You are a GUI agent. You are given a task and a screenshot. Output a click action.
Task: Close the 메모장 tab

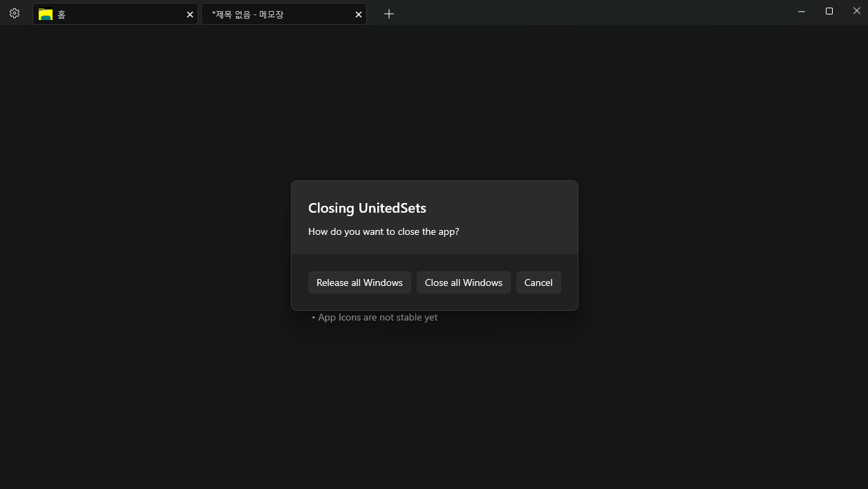pos(359,15)
